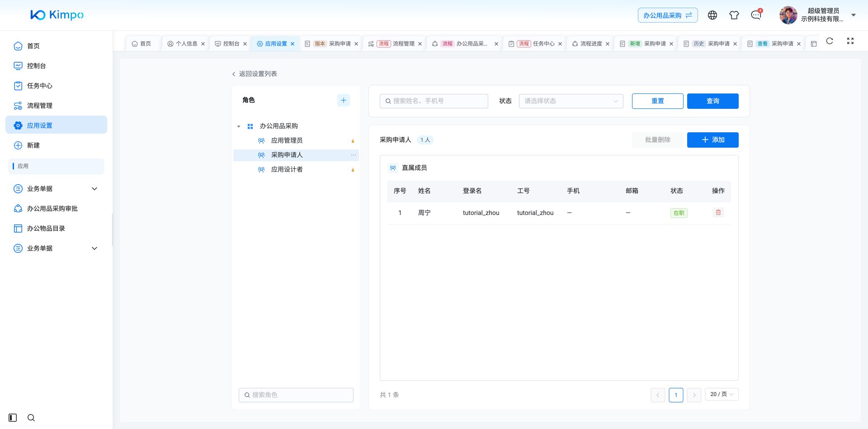Image resolution: width=868 pixels, height=429 pixels.
Task: Refresh the page with the reload icon
Action: tap(830, 41)
